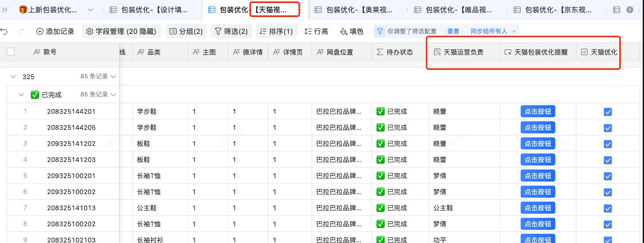Uncheck 天猫优化 for row 208325100202
Image resolution: width=644 pixels, height=243 pixels.
pyautogui.click(x=608, y=225)
